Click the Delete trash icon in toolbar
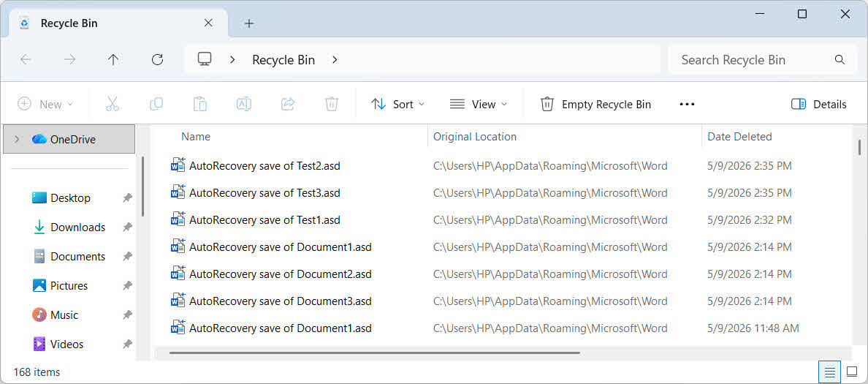Image resolution: width=868 pixels, height=384 pixels. (x=332, y=104)
